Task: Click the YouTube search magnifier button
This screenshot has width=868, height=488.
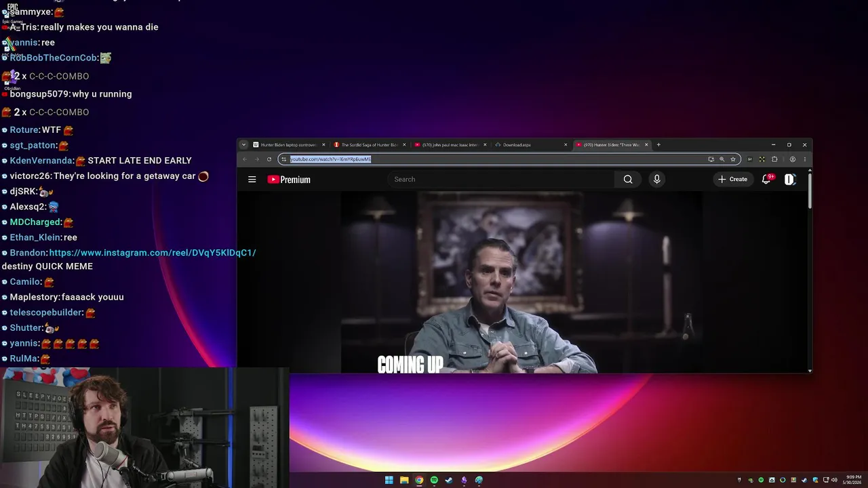Action: (x=628, y=180)
